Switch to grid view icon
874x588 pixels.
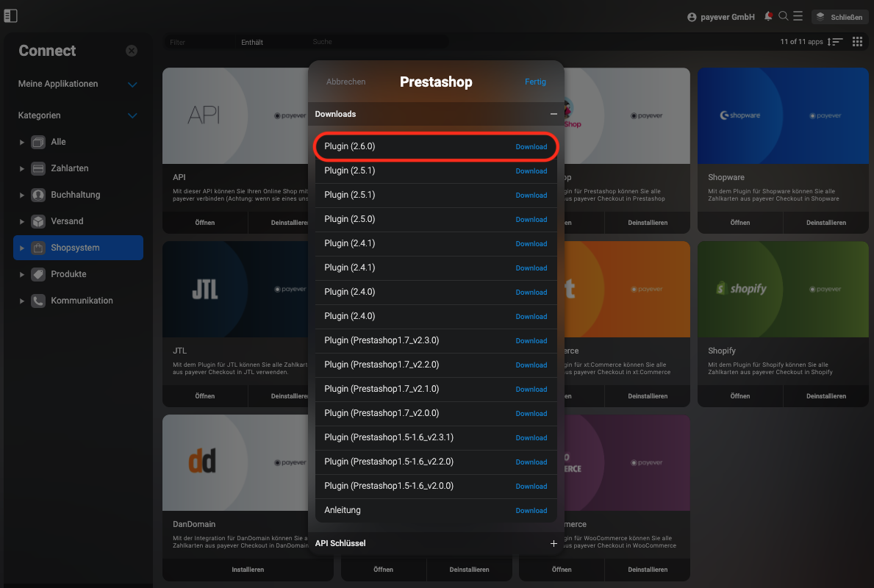click(857, 42)
